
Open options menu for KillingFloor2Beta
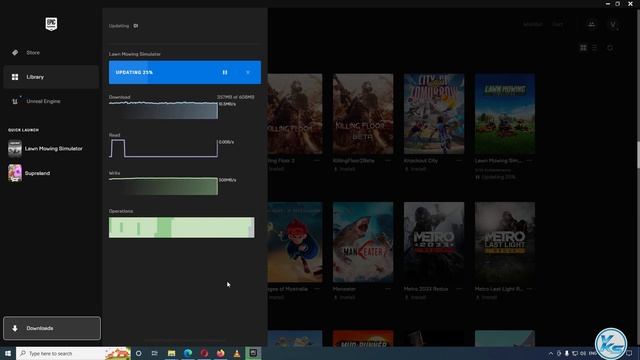coord(388,161)
